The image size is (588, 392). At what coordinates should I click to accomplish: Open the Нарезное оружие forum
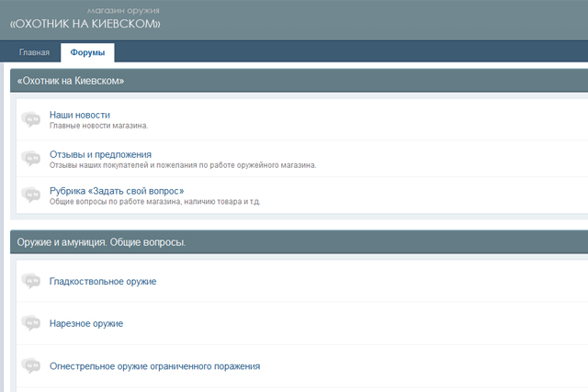(86, 323)
